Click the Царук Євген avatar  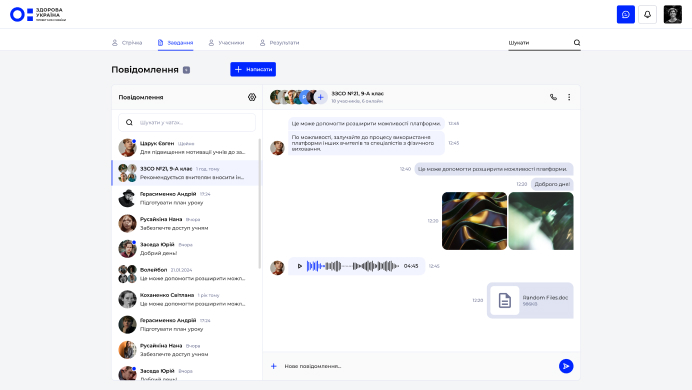pyautogui.click(x=127, y=148)
